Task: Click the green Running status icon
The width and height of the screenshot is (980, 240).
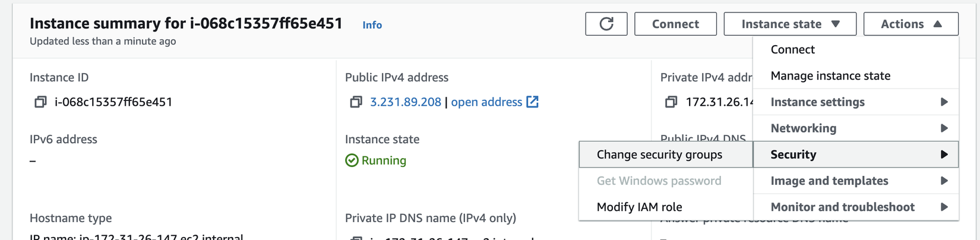Action: click(x=352, y=160)
